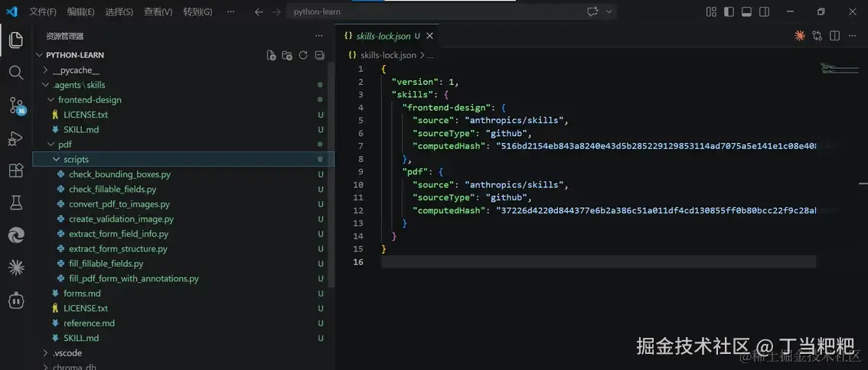Viewport: 868px width, 370px height.
Task: Open the Search view in activity bar
Action: coord(15,73)
